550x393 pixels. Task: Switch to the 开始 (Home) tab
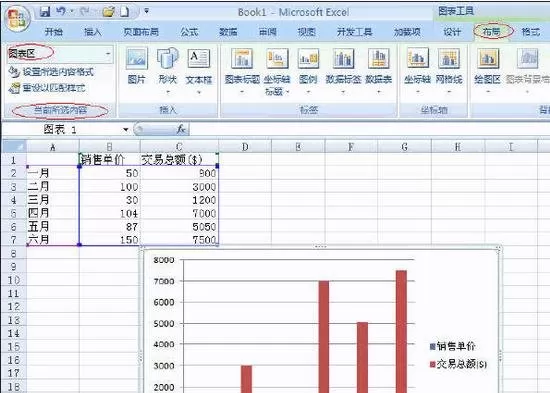pyautogui.click(x=54, y=32)
